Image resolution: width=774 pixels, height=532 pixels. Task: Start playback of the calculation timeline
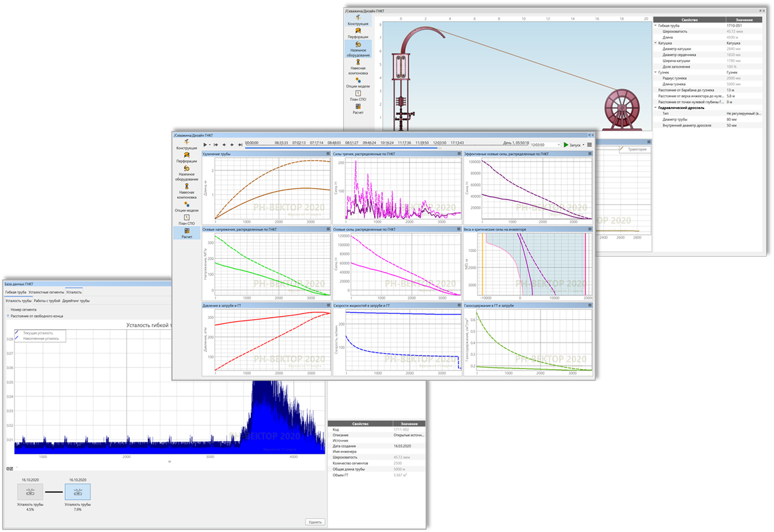(x=205, y=145)
